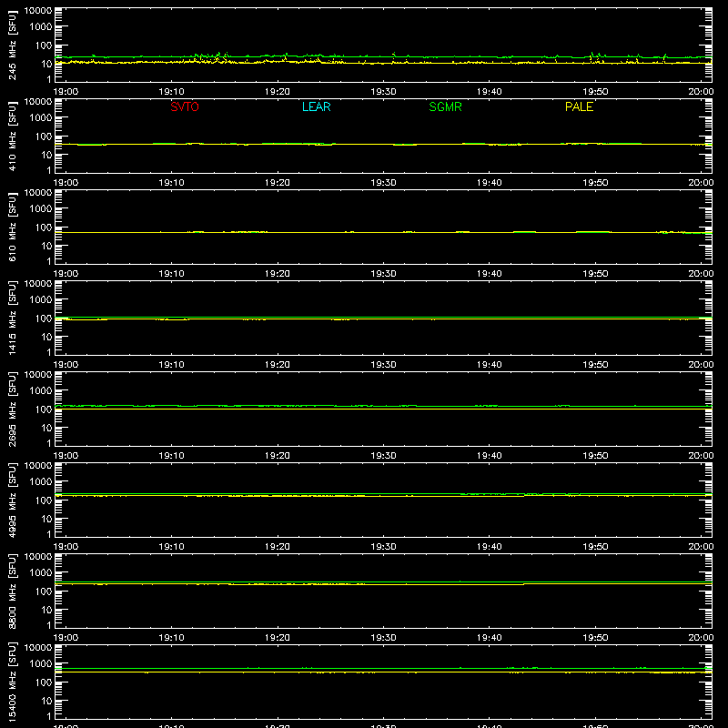Screen dimensions: 728x728
Task: Select the 610 MHz [SFU] axis title
Action: [13, 227]
